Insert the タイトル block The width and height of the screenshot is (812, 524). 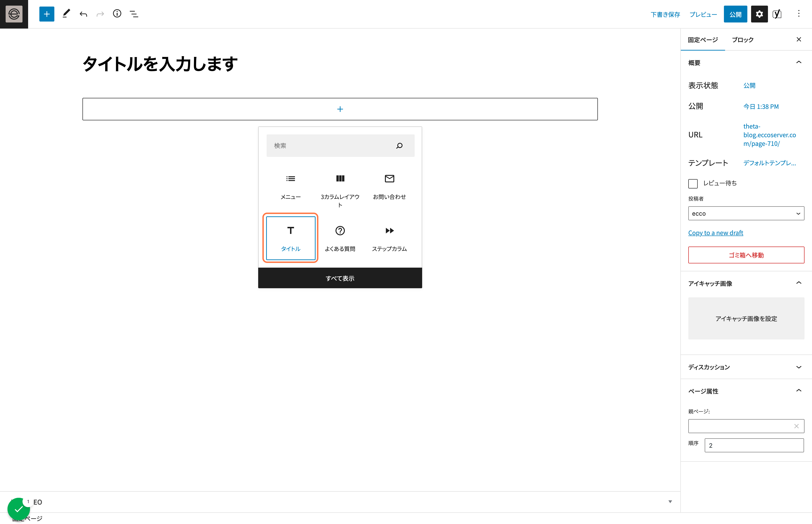pyautogui.click(x=291, y=238)
